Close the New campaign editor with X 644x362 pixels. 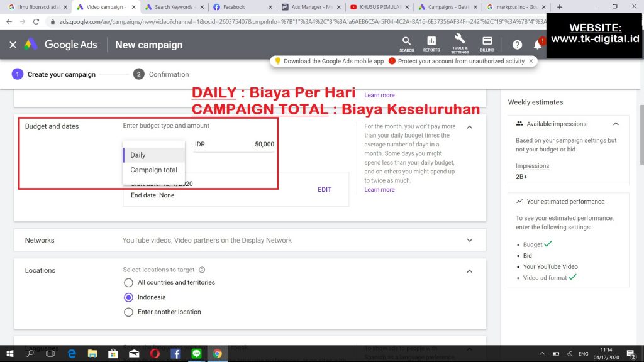tap(13, 45)
